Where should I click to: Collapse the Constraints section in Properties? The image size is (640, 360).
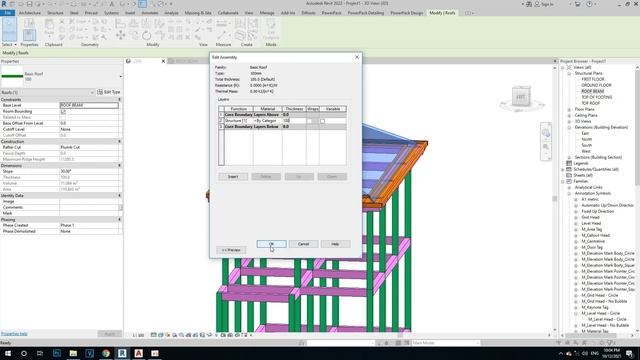point(120,100)
